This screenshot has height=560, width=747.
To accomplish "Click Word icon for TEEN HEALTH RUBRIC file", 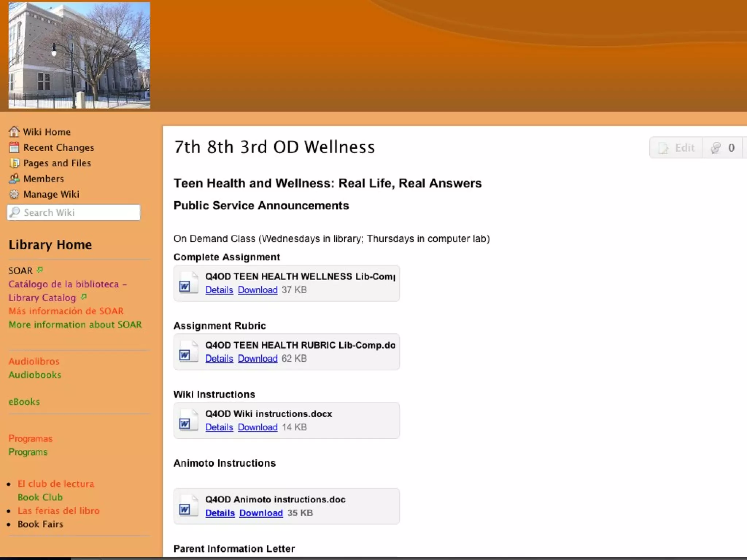I will 188,352.
